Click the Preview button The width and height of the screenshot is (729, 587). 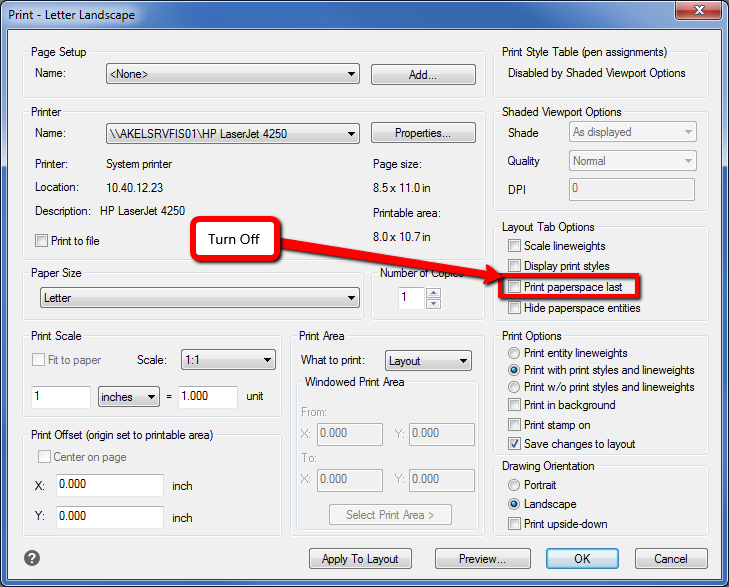coord(482,559)
